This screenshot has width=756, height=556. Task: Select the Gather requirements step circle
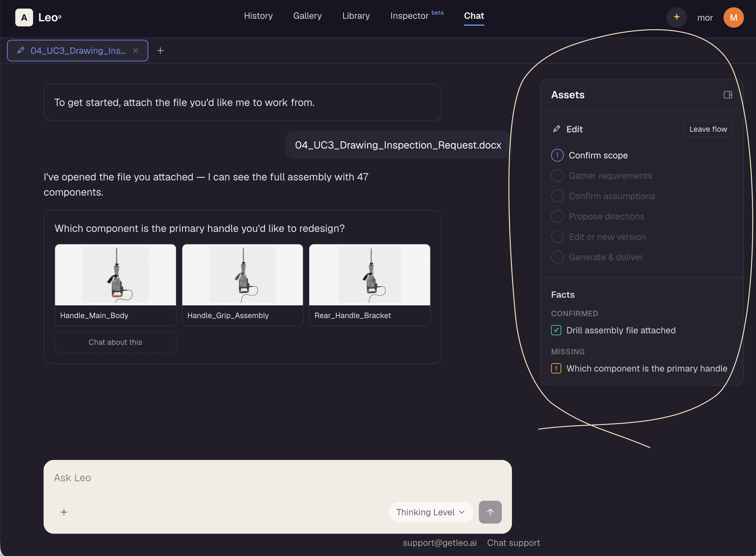tap(557, 176)
